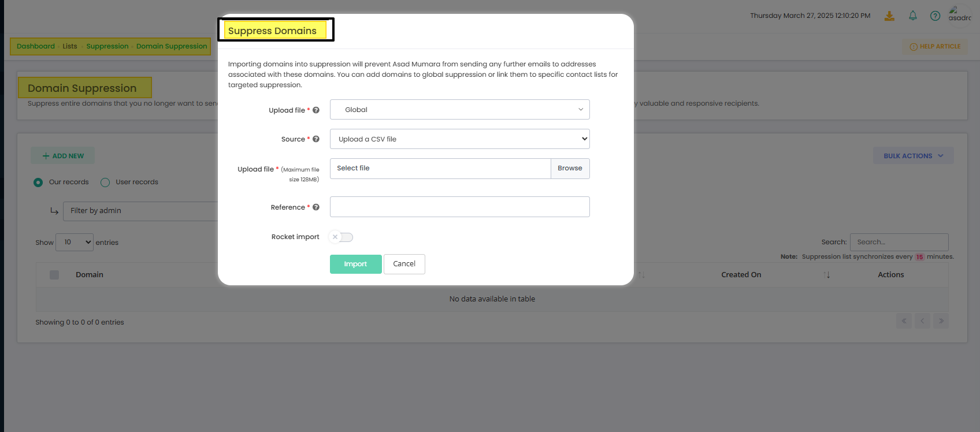This screenshot has width=980, height=432.
Task: Click the help question mark icon in header
Action: coord(935,16)
